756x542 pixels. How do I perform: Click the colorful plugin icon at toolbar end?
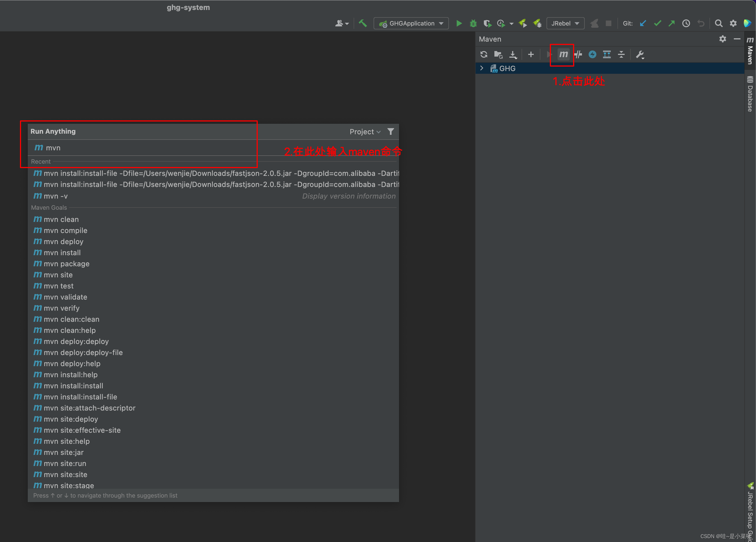[747, 23]
